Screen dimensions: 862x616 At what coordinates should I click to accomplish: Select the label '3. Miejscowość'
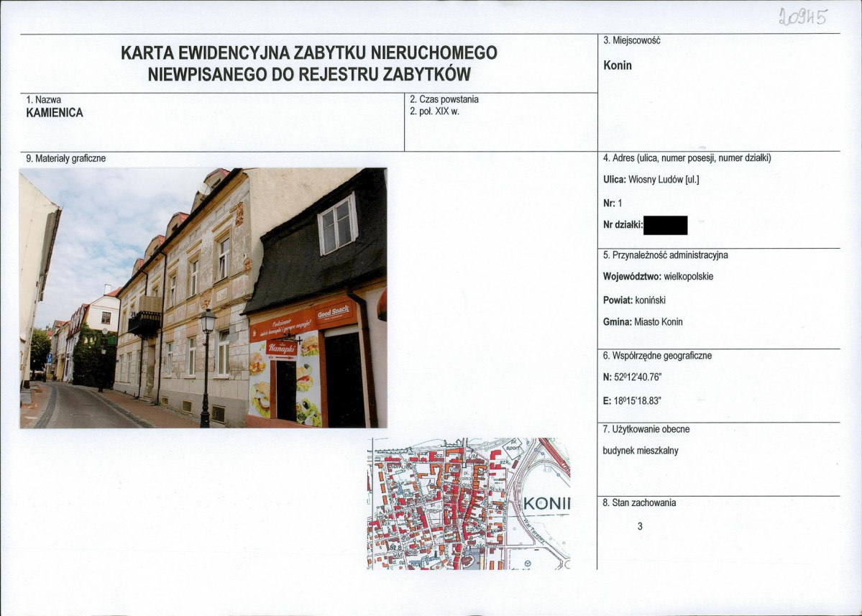click(x=632, y=40)
